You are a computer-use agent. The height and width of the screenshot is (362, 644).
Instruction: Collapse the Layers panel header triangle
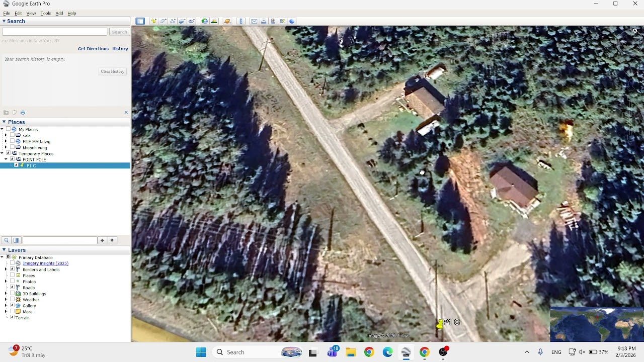(x=4, y=250)
